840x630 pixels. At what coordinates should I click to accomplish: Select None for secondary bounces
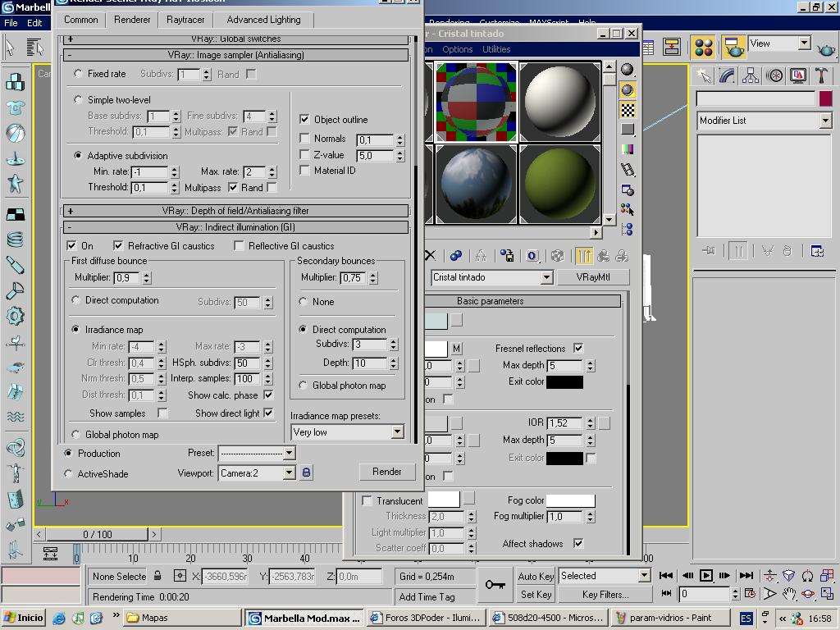304,302
